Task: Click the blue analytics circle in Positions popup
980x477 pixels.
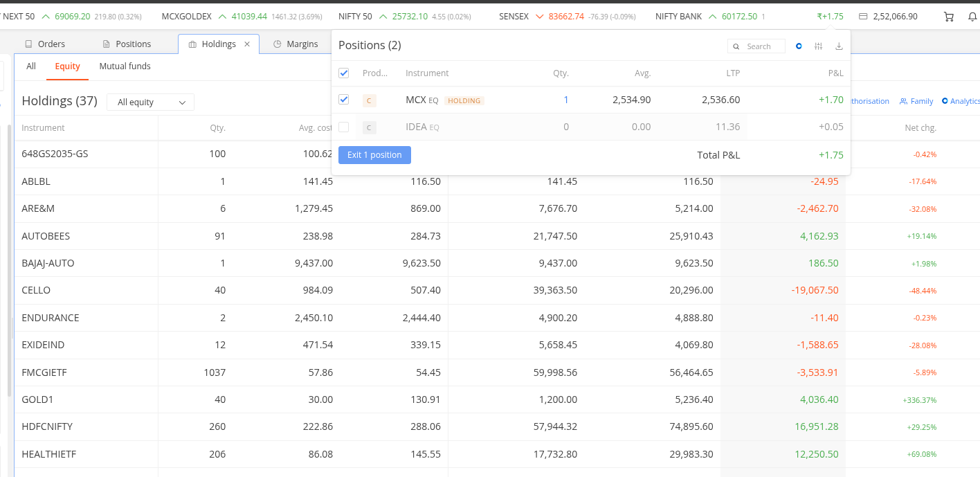Action: tap(799, 46)
